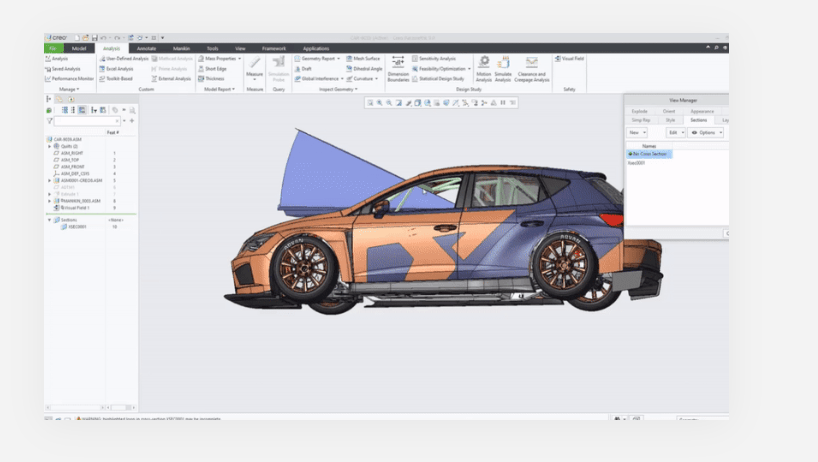818x462 pixels.
Task: Click the Measure ruler tool
Action: coord(255,68)
